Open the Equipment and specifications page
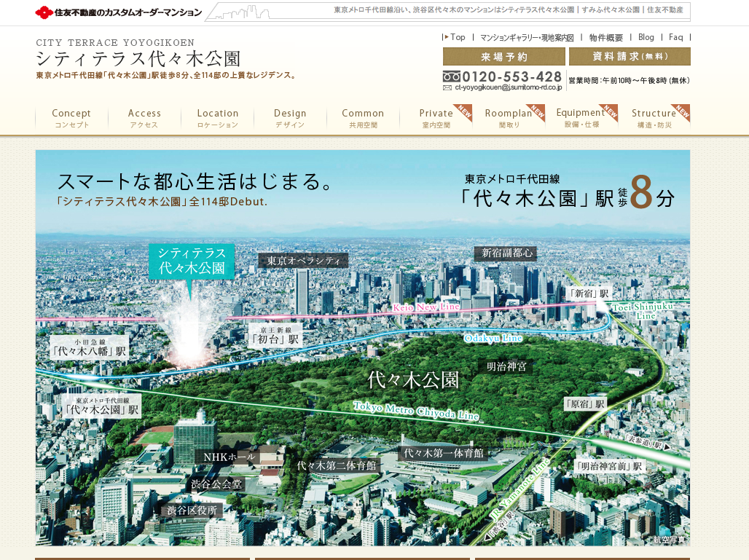 [x=581, y=118]
